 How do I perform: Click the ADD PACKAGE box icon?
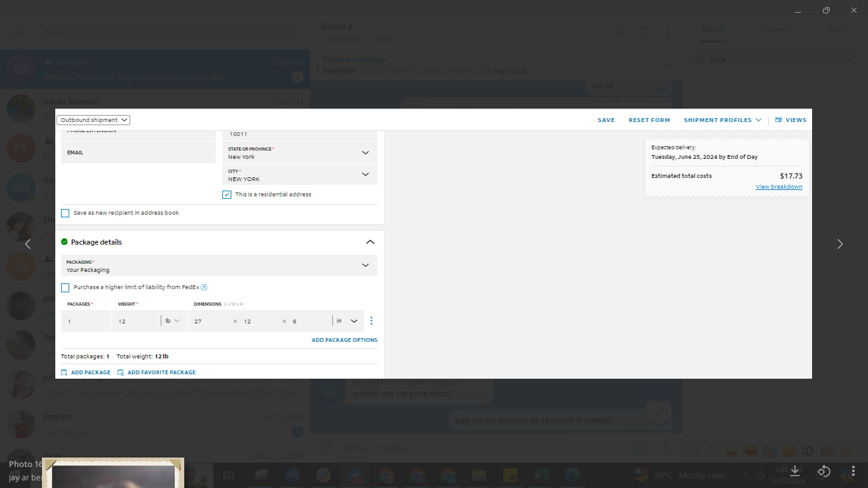coord(64,372)
